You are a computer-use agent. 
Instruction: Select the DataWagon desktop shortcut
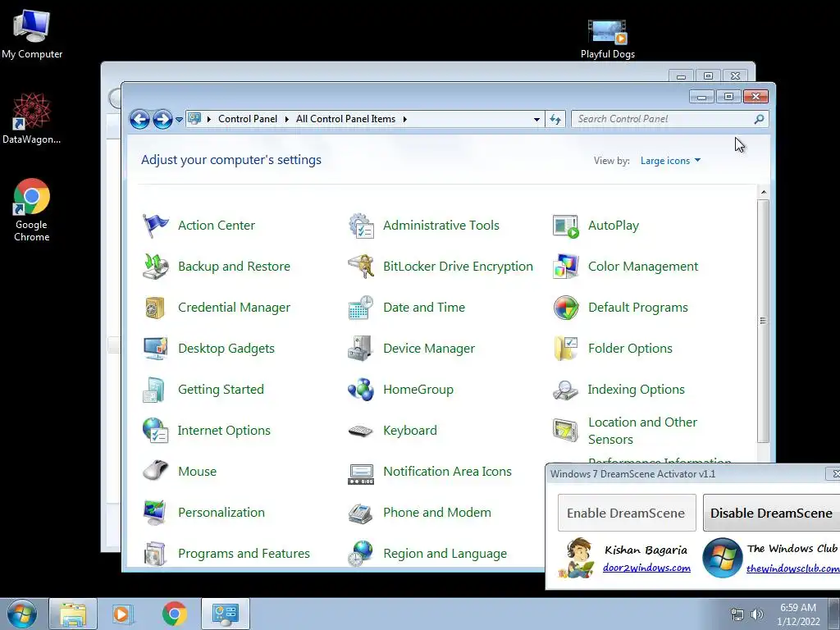click(x=32, y=119)
